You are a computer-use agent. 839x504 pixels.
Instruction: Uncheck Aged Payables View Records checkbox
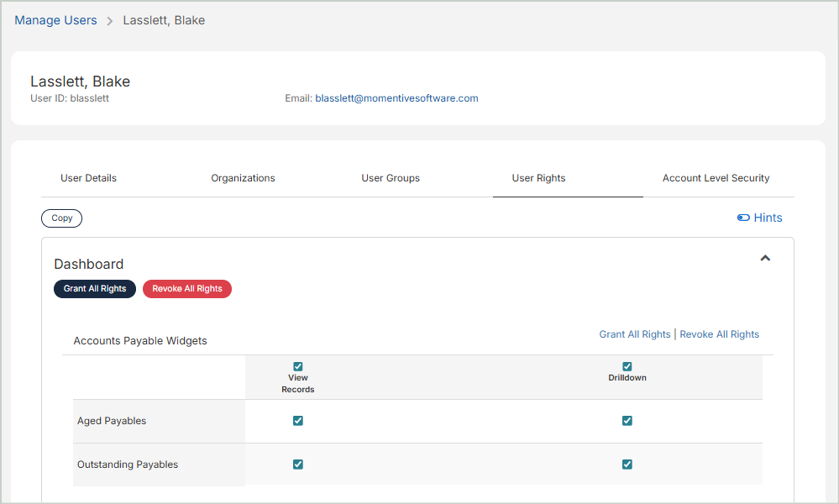(298, 421)
